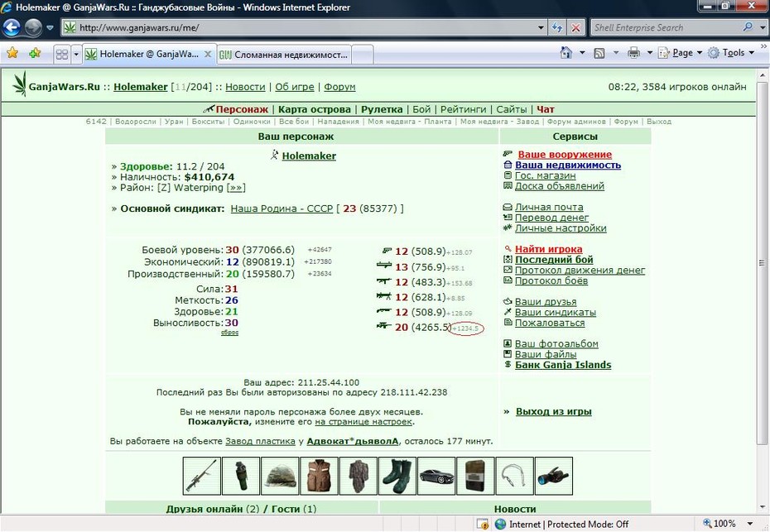
Task: Open the Page menu dropdown
Action: point(681,52)
